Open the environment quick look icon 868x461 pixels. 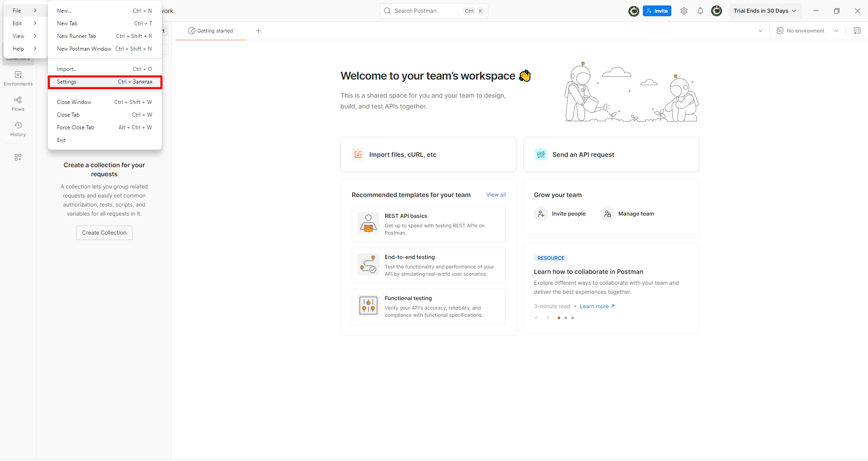point(857,31)
